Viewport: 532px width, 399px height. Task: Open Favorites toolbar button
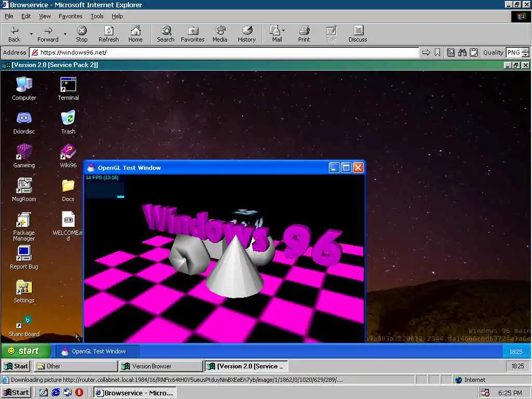pos(193,34)
